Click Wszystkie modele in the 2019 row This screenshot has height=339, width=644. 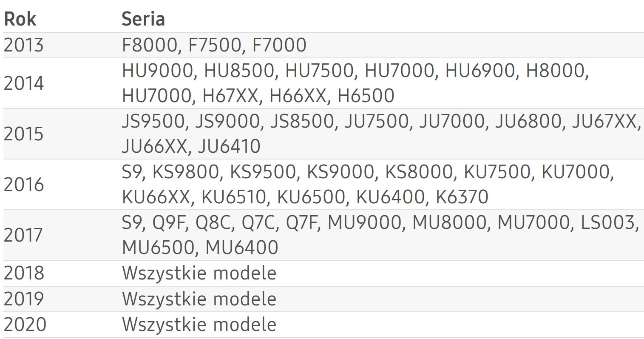click(x=199, y=299)
